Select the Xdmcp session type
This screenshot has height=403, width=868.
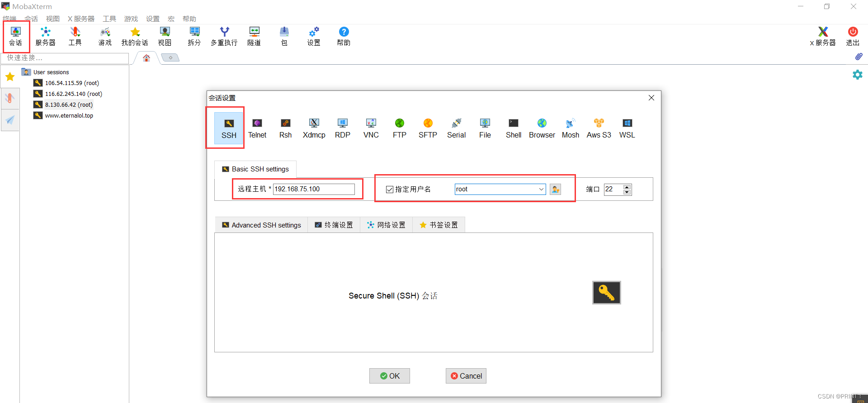pyautogui.click(x=314, y=128)
